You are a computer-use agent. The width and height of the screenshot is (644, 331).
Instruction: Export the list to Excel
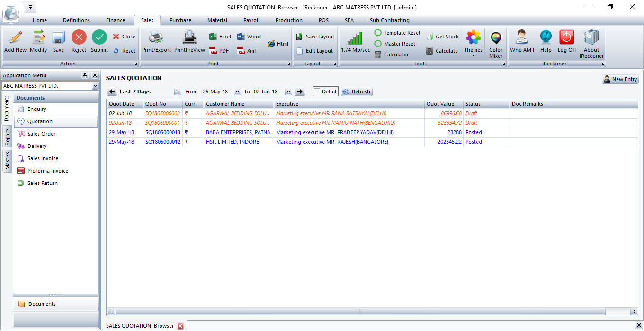pos(220,37)
